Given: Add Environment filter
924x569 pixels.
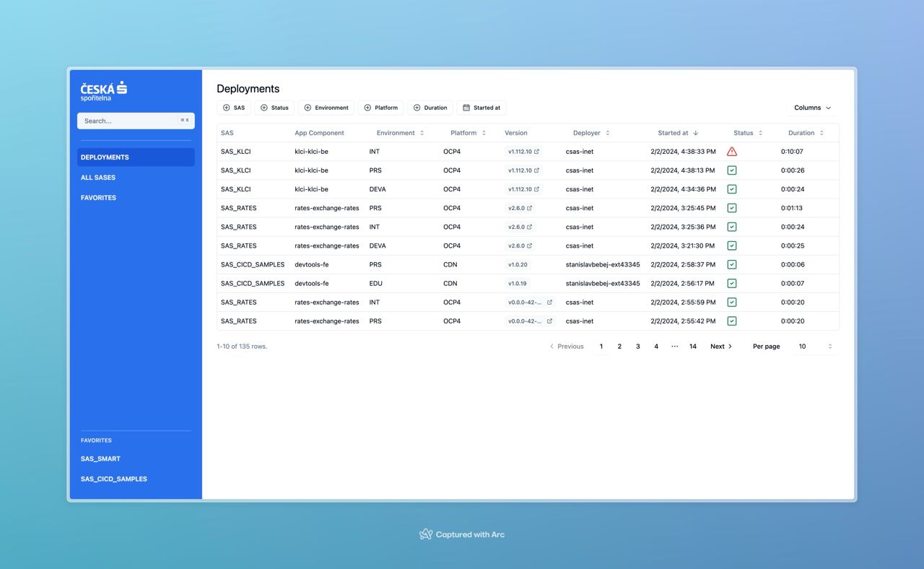Looking at the screenshot, I should tap(326, 108).
